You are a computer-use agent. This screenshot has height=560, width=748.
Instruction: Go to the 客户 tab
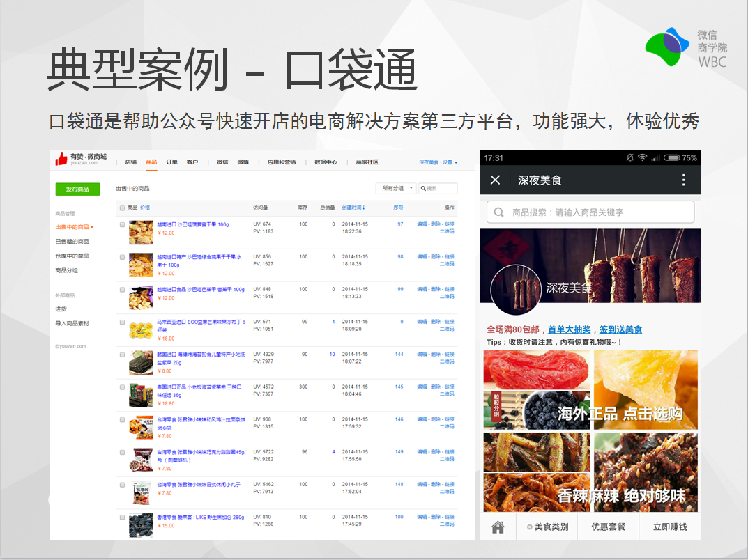192,162
